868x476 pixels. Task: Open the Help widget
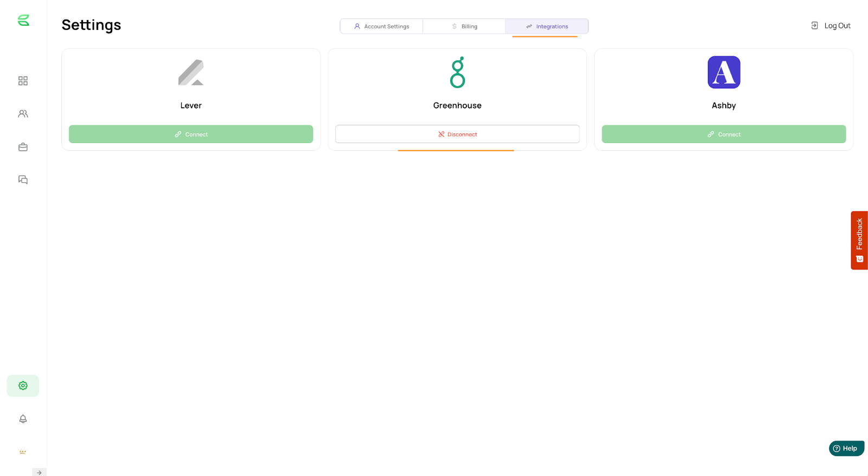[x=846, y=448]
